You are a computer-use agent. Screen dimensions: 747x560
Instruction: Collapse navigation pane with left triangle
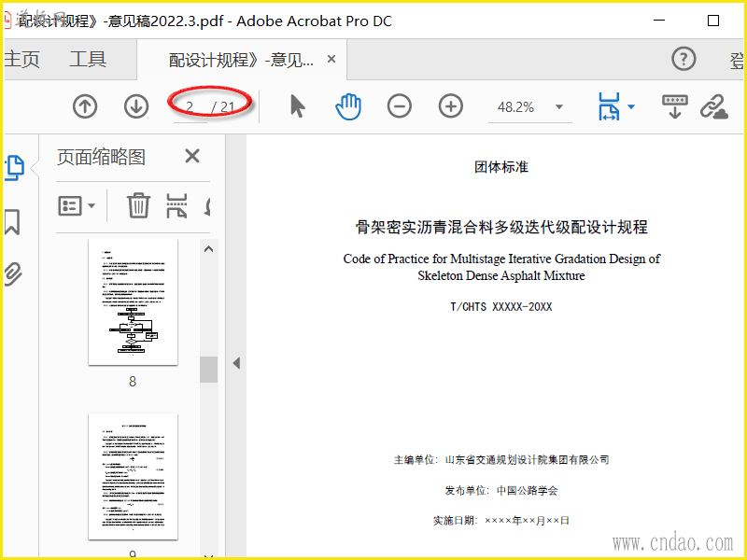click(236, 363)
